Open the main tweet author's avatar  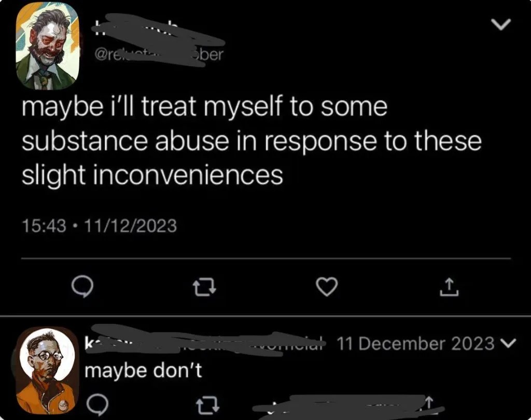click(47, 46)
